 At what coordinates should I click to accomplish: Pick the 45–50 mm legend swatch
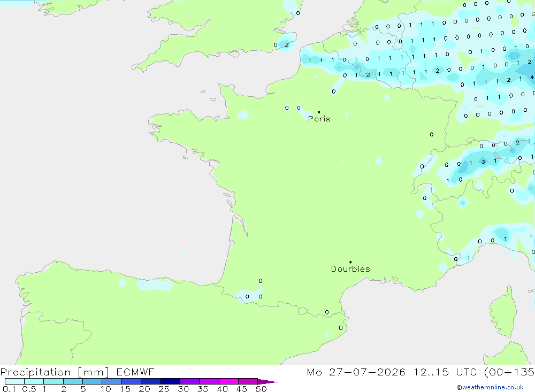248,381
